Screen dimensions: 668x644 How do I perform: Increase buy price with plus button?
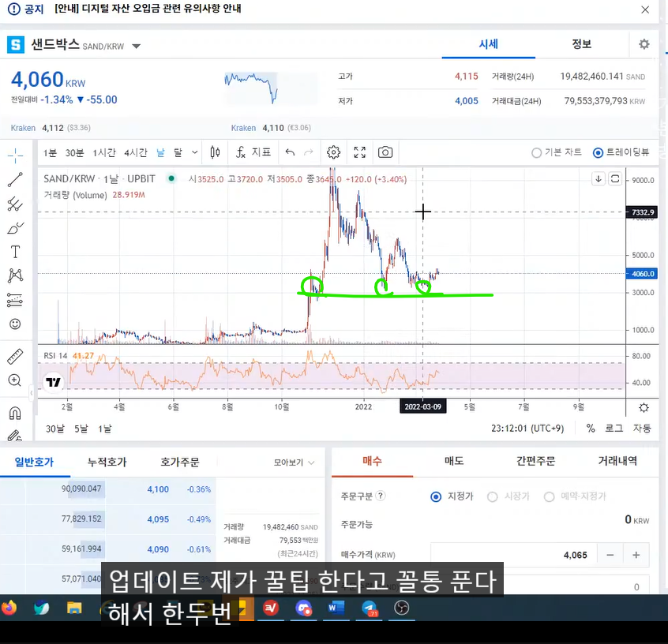coord(636,555)
